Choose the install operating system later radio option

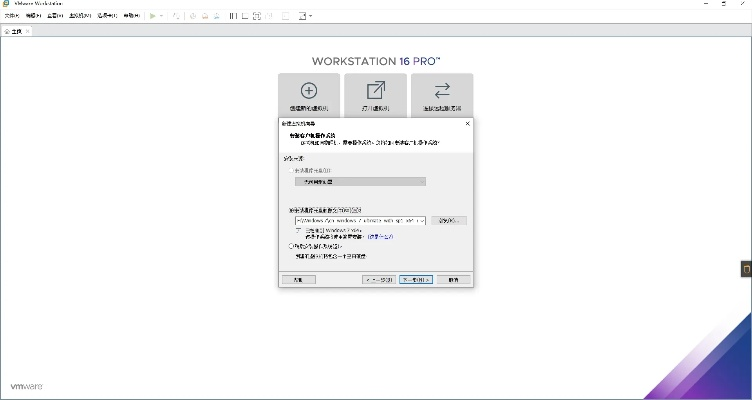point(291,245)
